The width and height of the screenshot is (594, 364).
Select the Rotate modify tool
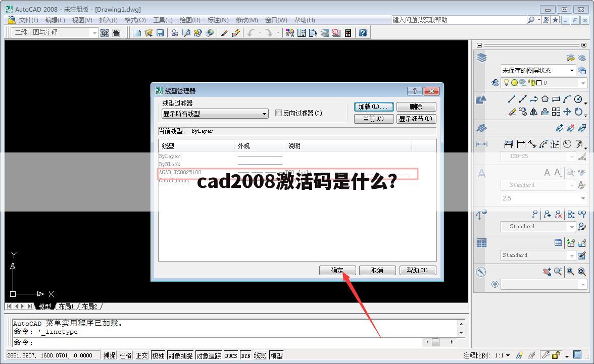point(578,112)
